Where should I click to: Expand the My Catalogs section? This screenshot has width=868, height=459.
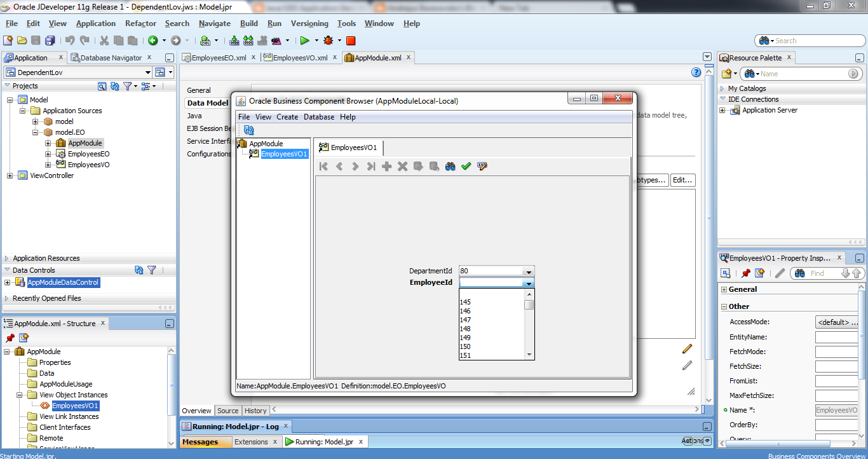[722, 88]
